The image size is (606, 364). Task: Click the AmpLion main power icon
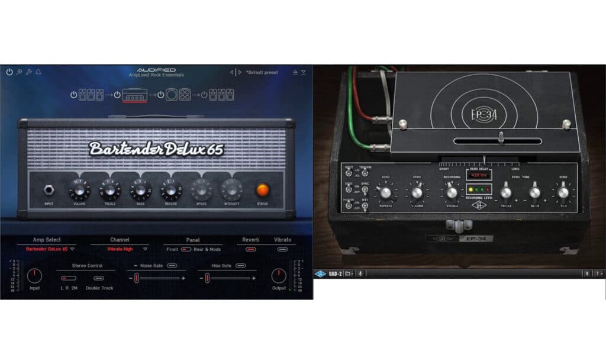(x=9, y=72)
